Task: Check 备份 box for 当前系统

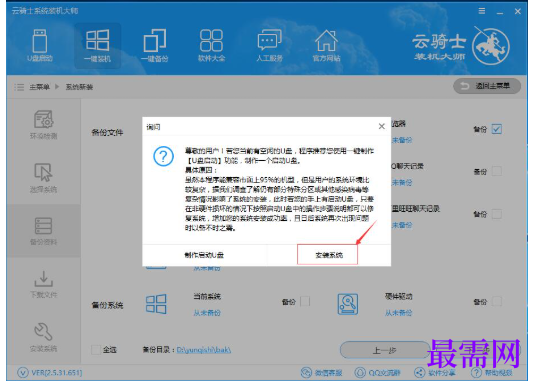Action: point(305,302)
